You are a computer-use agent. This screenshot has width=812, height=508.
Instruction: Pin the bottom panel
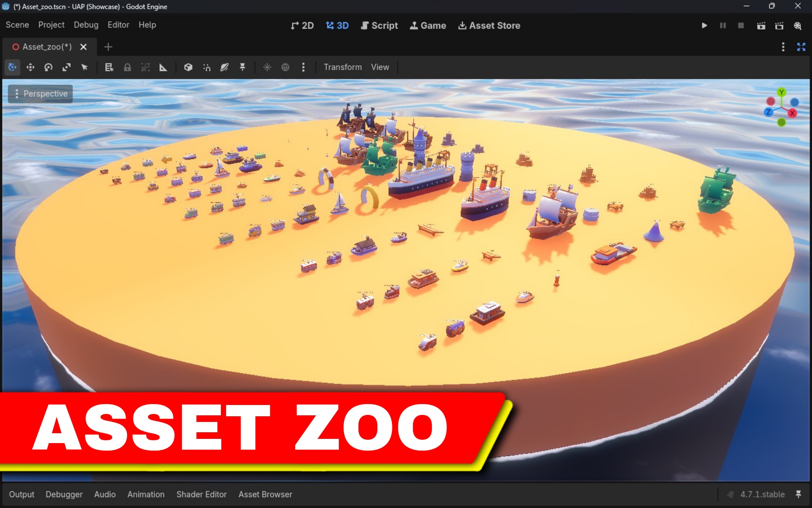pyautogui.click(x=798, y=494)
